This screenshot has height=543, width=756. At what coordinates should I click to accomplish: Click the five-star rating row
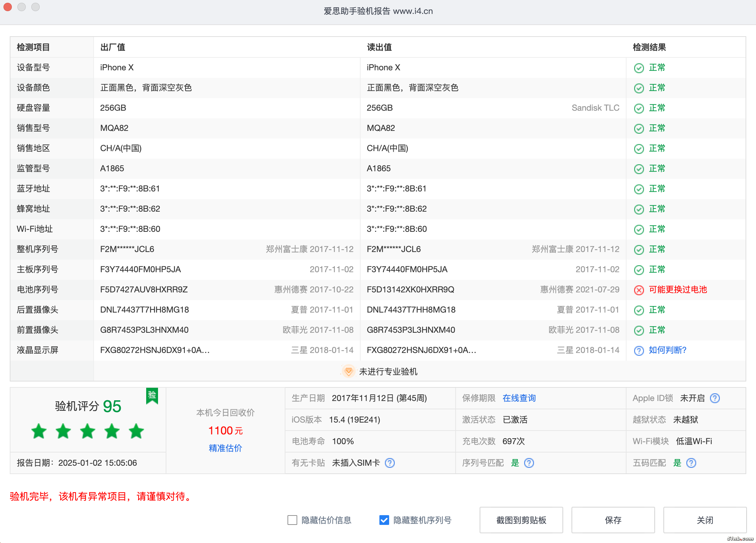point(88,431)
